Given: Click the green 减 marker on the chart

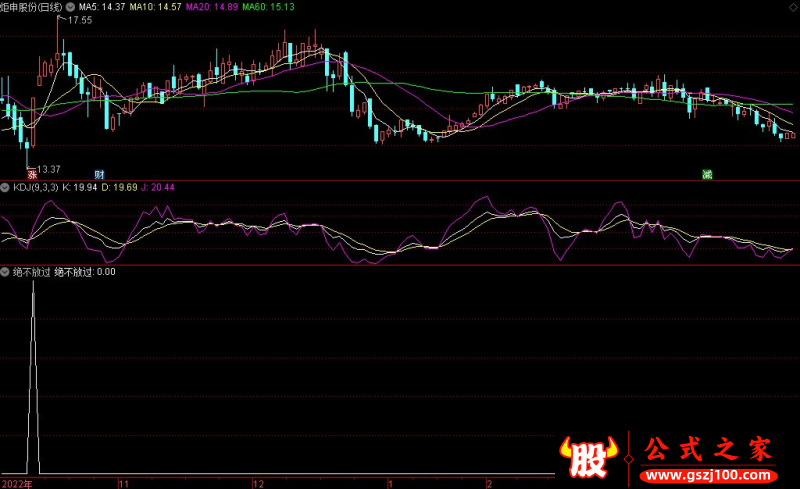Looking at the screenshot, I should 707,174.
